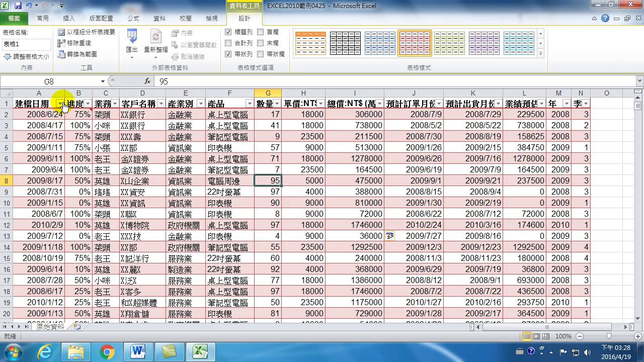Click zoom out minus button

tap(580, 336)
